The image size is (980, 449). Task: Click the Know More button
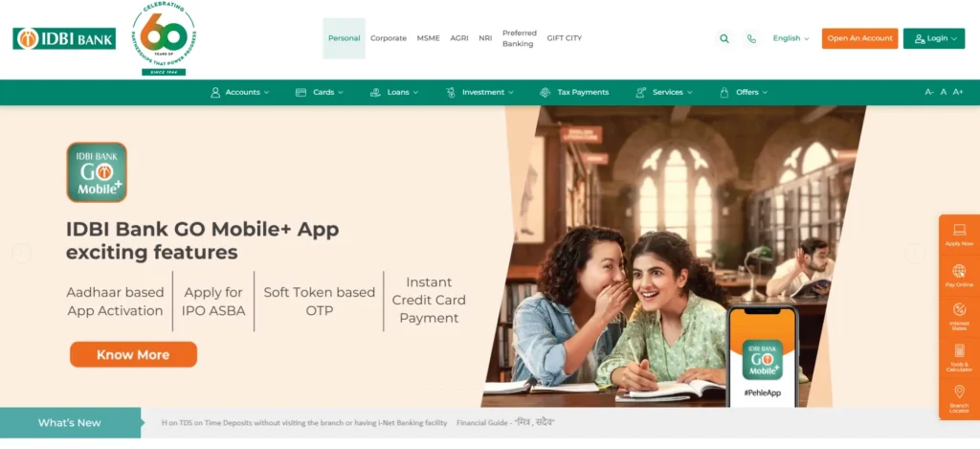133,354
